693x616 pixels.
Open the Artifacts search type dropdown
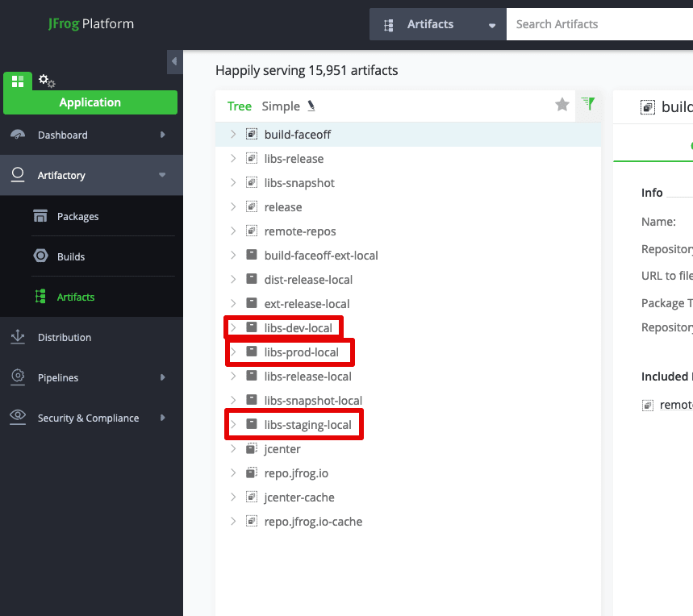point(491,25)
